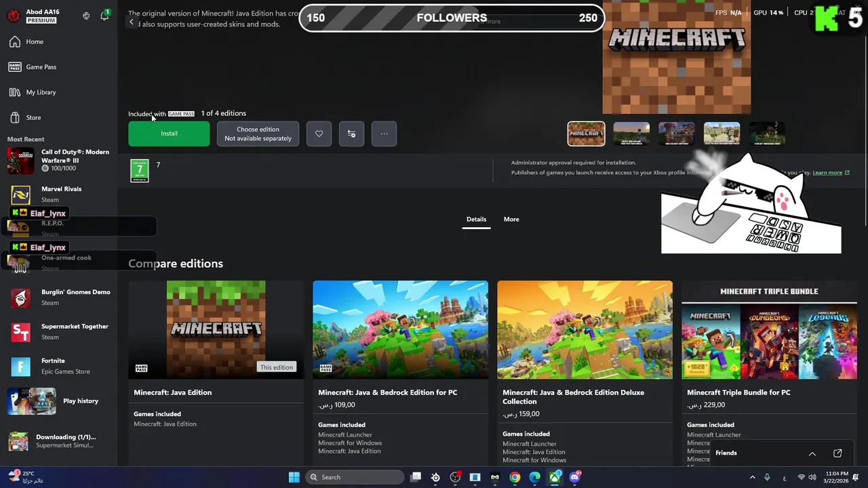Open the weather widget showing 25°C

point(24,477)
